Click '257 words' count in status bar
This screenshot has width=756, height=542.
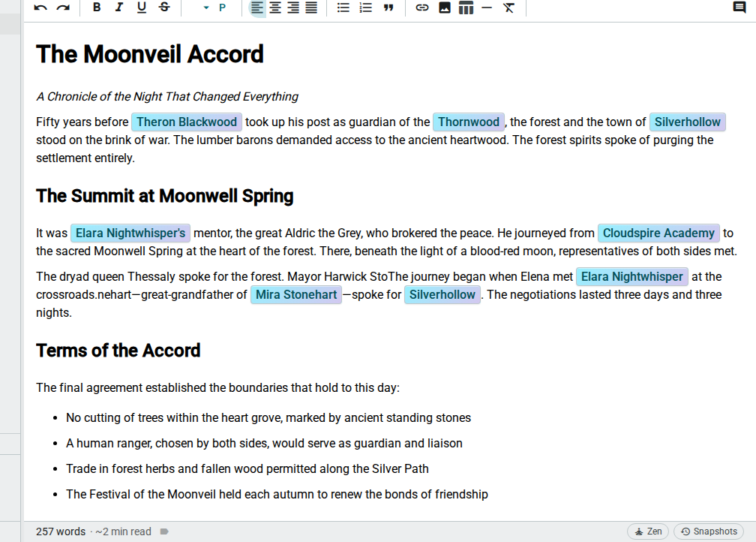[61, 531]
